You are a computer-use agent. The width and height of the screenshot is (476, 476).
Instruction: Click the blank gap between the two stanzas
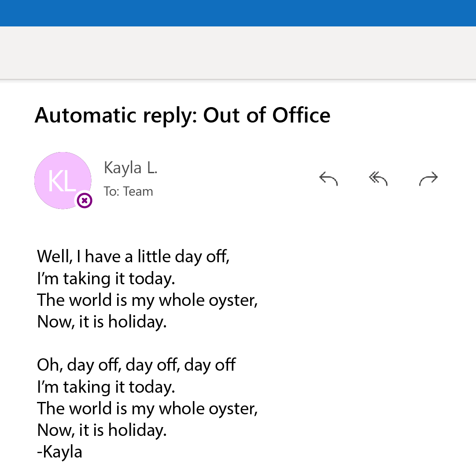[148, 343]
